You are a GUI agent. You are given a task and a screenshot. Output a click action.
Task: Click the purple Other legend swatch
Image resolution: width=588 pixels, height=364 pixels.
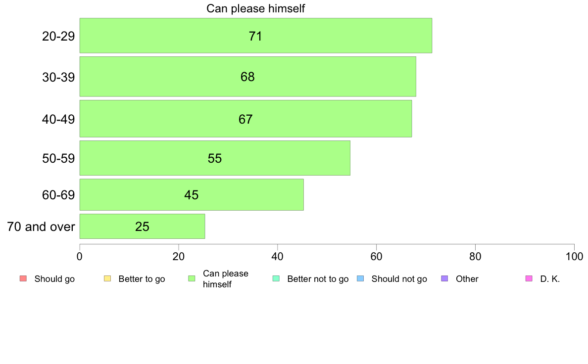[445, 278]
